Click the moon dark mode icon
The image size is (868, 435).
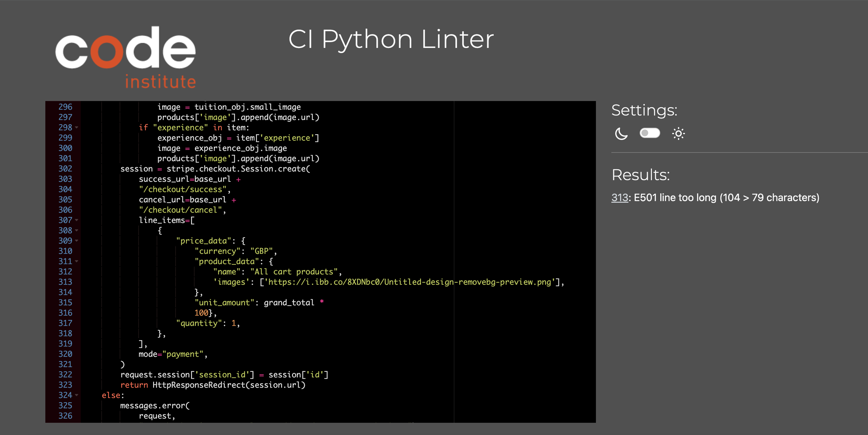(621, 134)
